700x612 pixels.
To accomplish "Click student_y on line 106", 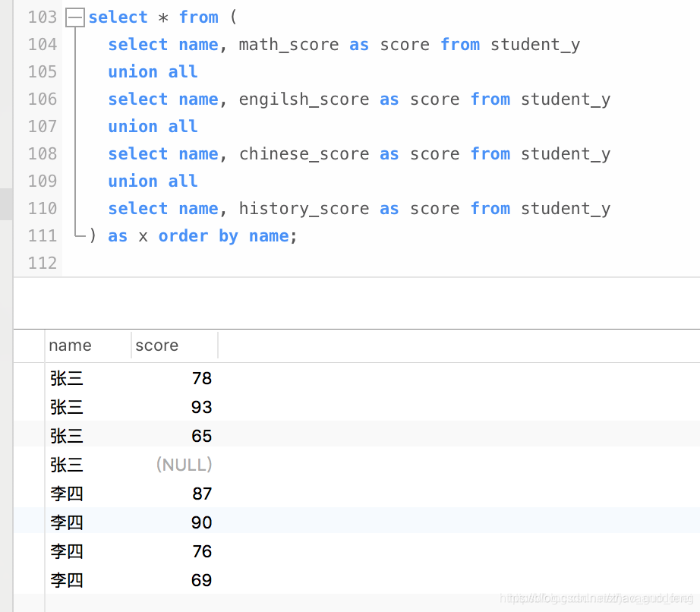I will tap(566, 99).
